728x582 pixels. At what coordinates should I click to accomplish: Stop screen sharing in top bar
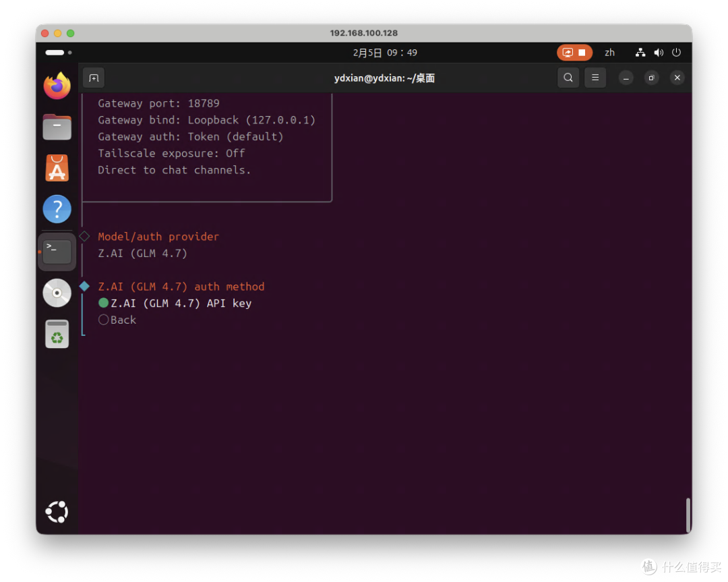pyautogui.click(x=574, y=53)
